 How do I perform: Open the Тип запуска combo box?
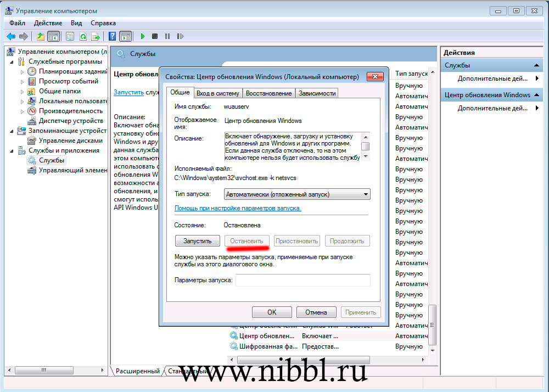297,194
